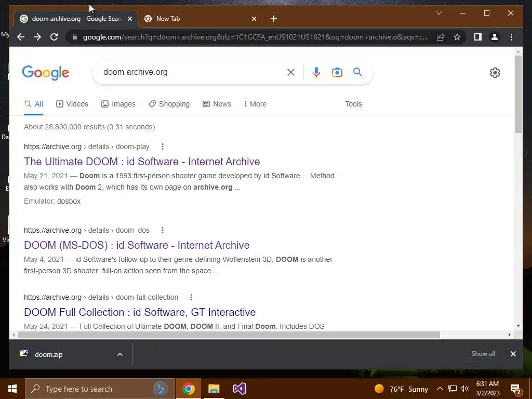This screenshot has height=399, width=532.
Task: Close the doom archive.org Google Search tab
Action: point(129,19)
